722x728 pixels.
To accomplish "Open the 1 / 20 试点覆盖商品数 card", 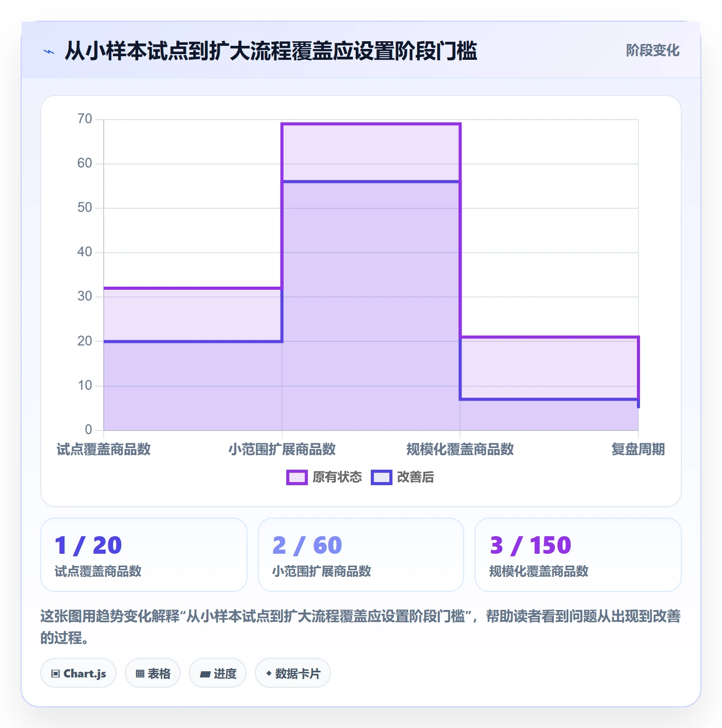I will [144, 555].
